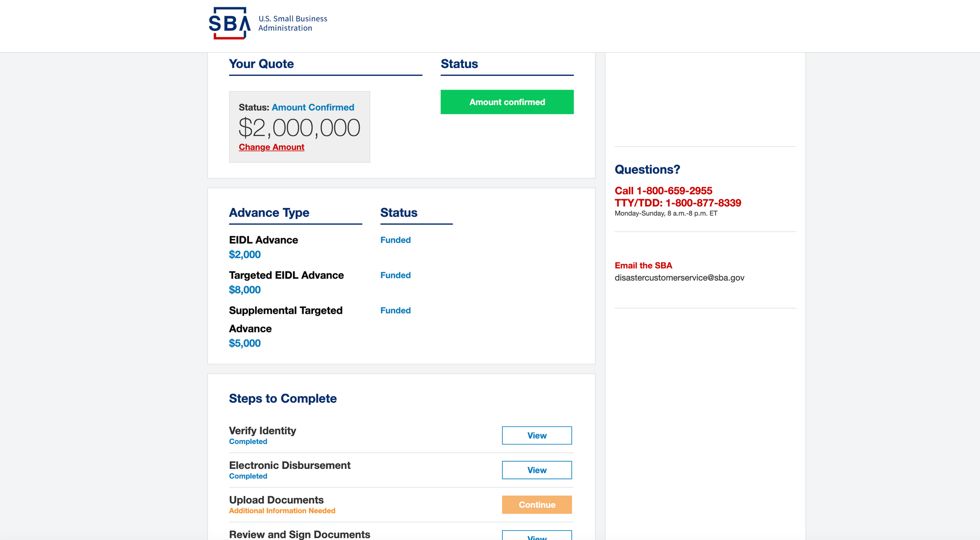The height and width of the screenshot is (540, 980).
Task: Continue with Upload Documents step
Action: click(x=537, y=504)
